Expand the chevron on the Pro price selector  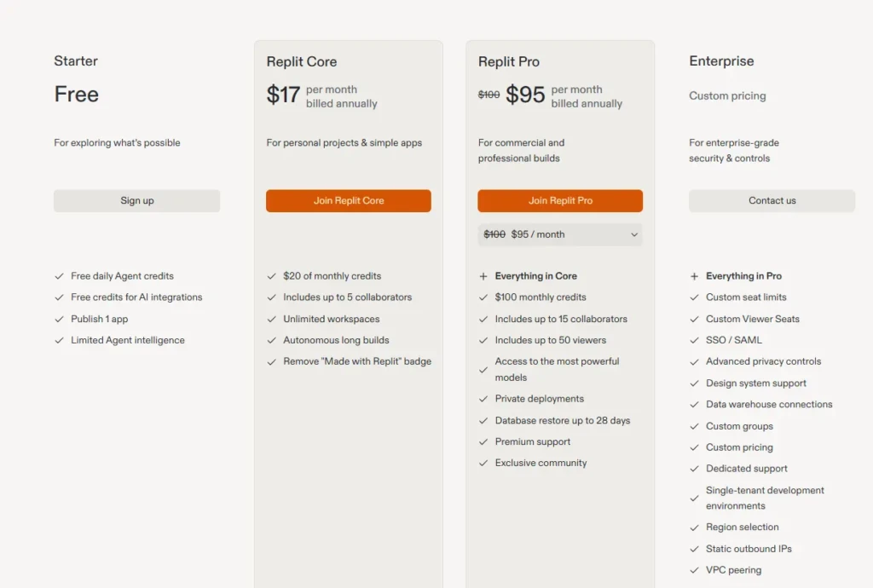point(633,234)
